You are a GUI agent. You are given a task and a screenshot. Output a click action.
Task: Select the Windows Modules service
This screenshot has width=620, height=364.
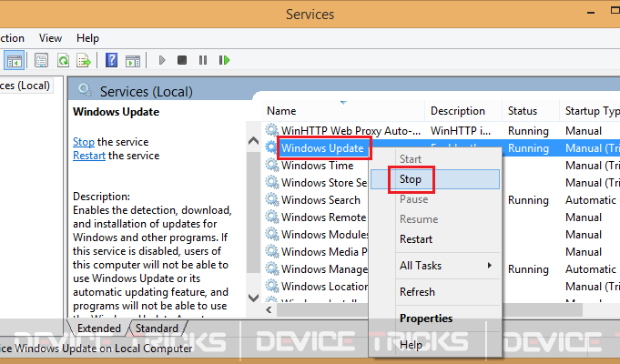point(325,235)
